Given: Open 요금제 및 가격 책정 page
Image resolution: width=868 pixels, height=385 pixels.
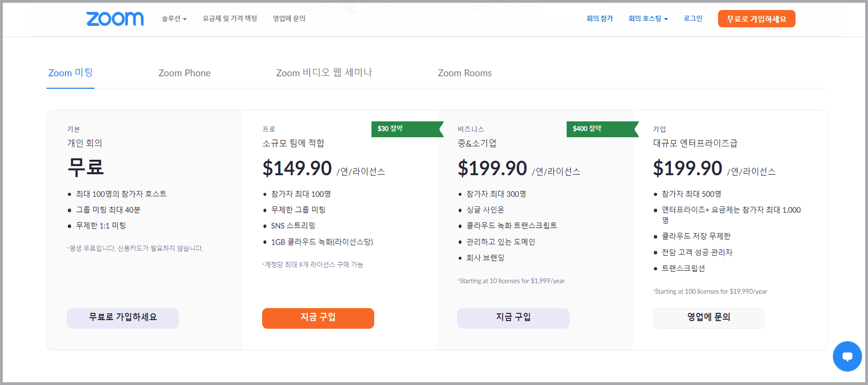Looking at the screenshot, I should (230, 18).
